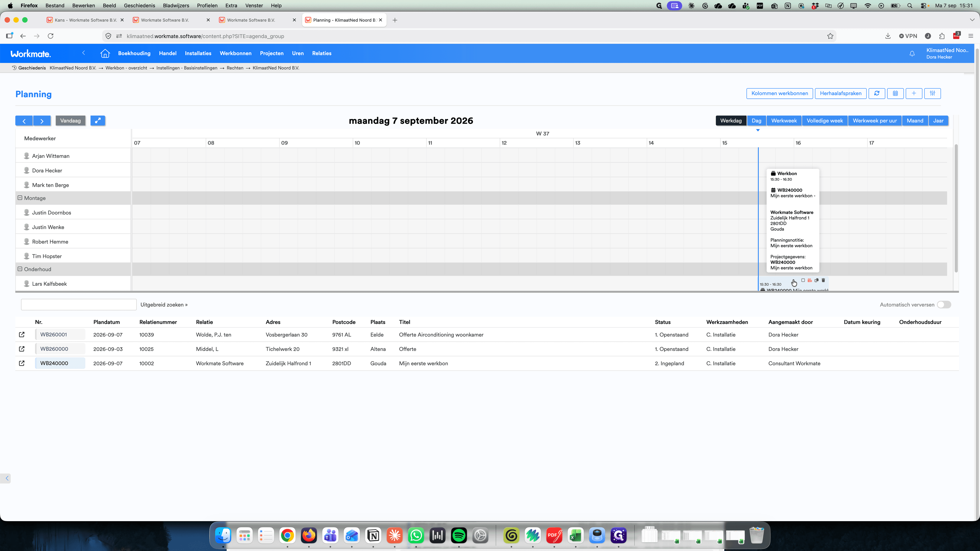Open Spotify from the Dock

(x=459, y=535)
